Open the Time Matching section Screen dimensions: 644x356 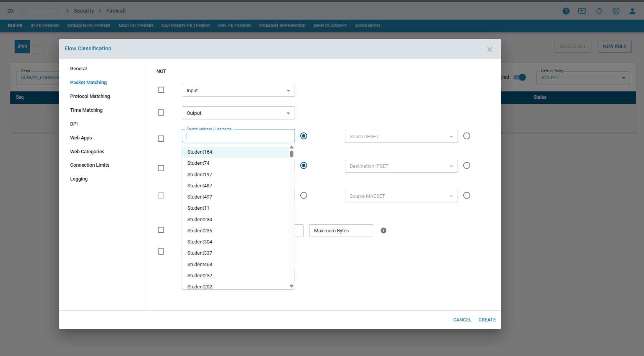(86, 110)
